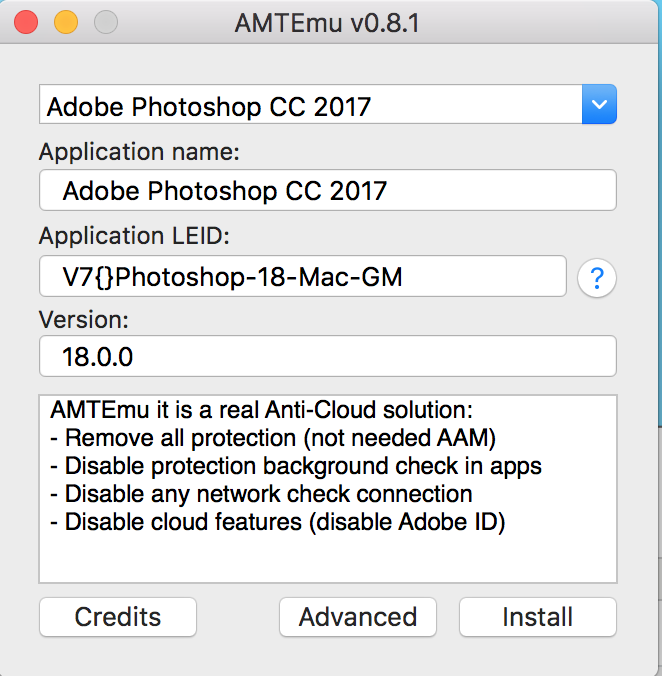
Task: Click the Version field showing 18.0.0
Action: [328, 356]
